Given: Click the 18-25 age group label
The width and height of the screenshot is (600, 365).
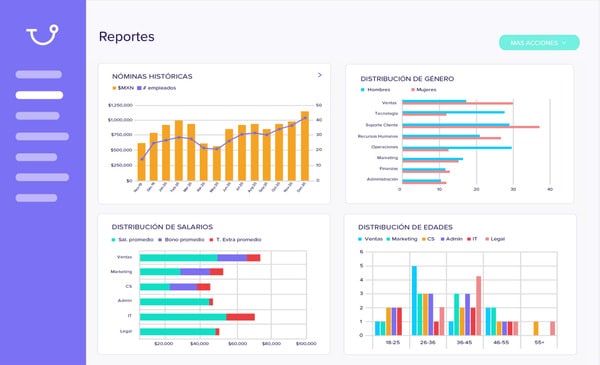Looking at the screenshot, I should [x=393, y=342].
